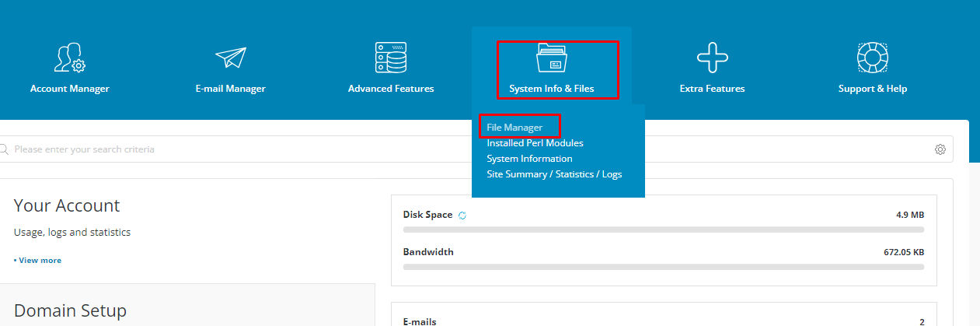Click the Extra Features text label
The image size is (980, 326).
(712, 89)
